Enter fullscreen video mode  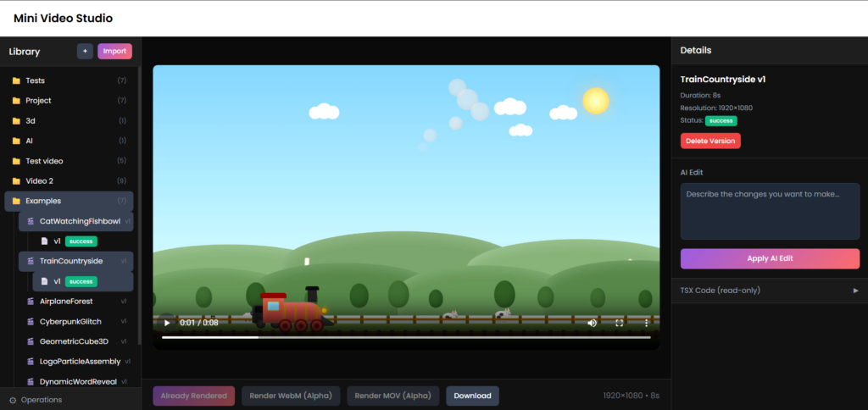[x=620, y=323]
